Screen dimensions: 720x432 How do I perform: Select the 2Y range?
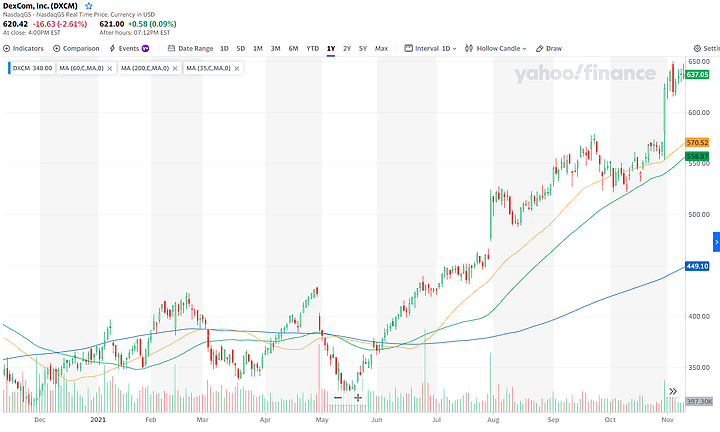click(x=347, y=48)
